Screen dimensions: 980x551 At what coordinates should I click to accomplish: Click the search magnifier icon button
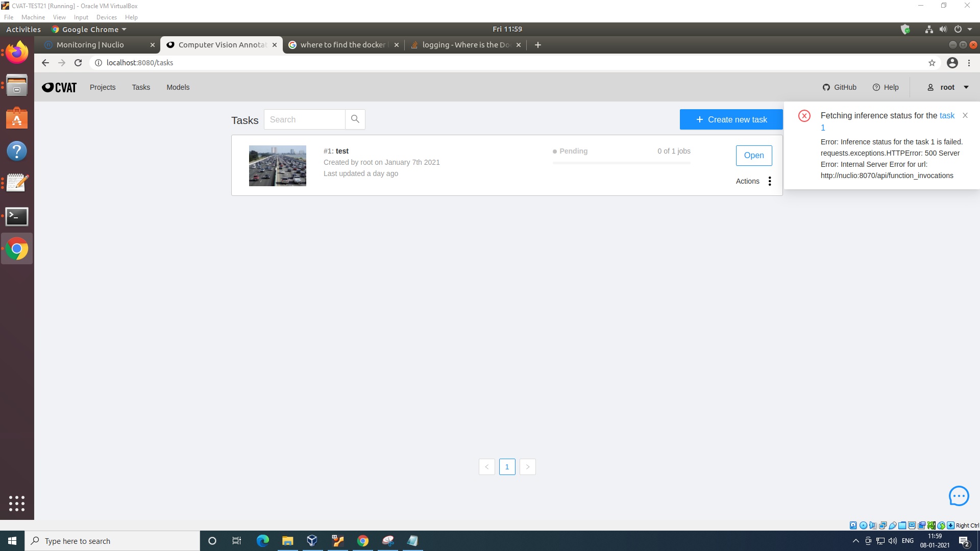355,119
